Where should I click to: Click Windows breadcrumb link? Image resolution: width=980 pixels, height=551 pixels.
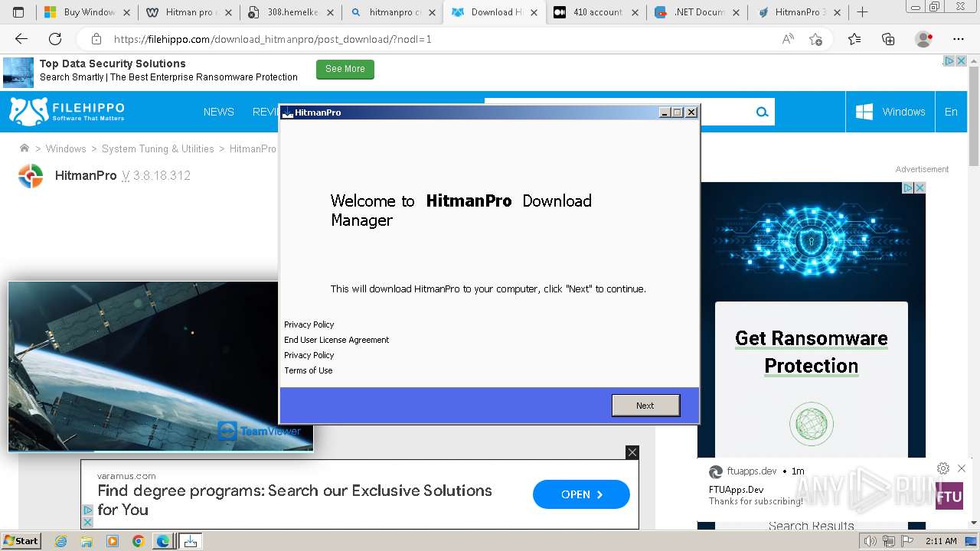point(66,148)
